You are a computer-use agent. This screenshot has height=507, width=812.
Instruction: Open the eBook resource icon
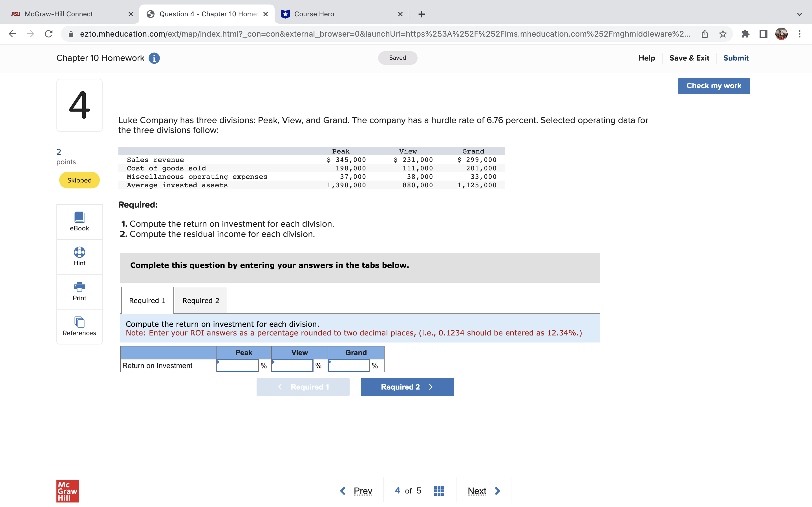[79, 218]
